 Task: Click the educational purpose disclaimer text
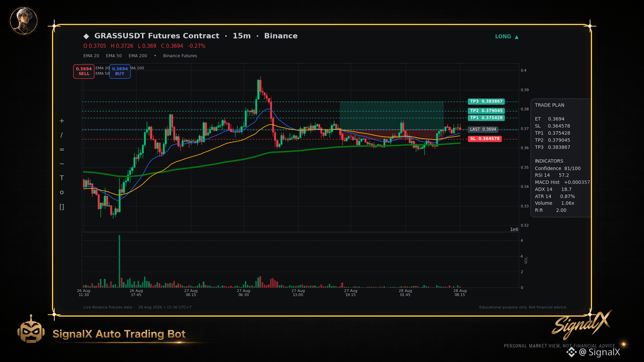point(523,307)
